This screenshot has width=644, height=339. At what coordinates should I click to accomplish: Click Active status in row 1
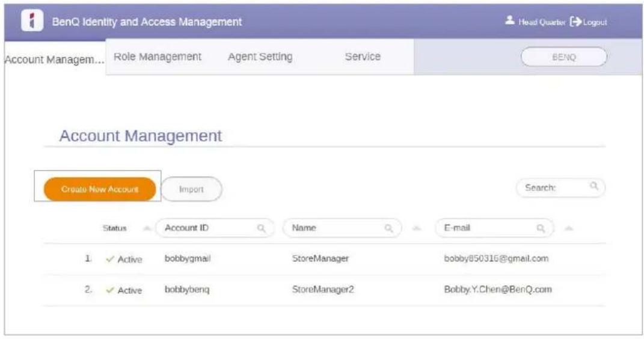(x=130, y=260)
